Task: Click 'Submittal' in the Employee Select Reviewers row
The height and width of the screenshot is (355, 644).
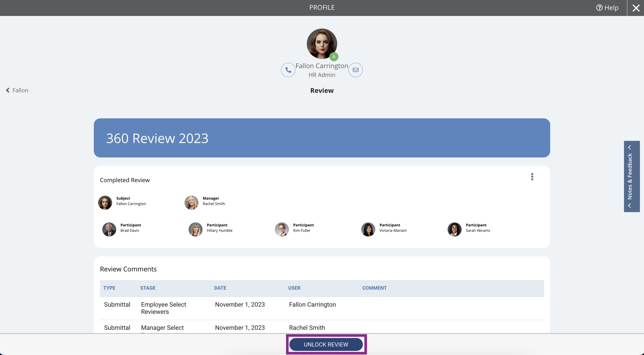Action: click(117, 305)
